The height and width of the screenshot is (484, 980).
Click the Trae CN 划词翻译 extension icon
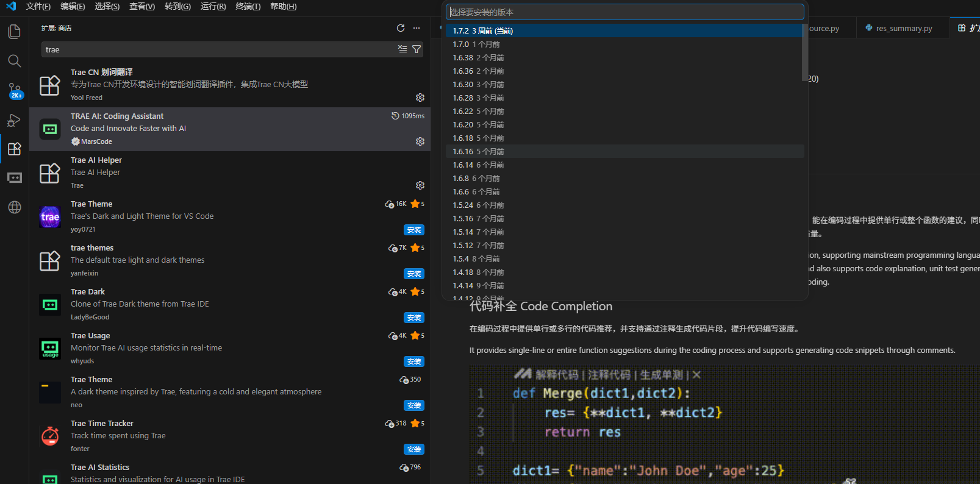click(50, 85)
